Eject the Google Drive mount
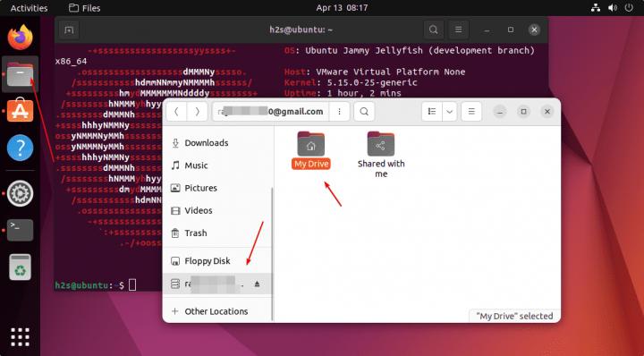This screenshot has width=644, height=356. (x=257, y=284)
